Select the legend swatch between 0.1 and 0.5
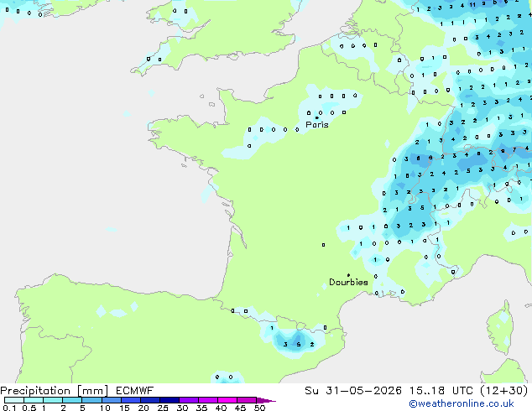Viewport: 532px width, 411px height. coord(14,400)
